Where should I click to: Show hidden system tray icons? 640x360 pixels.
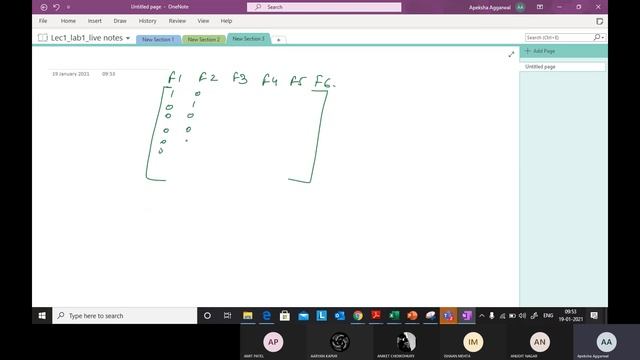pyautogui.click(x=482, y=316)
